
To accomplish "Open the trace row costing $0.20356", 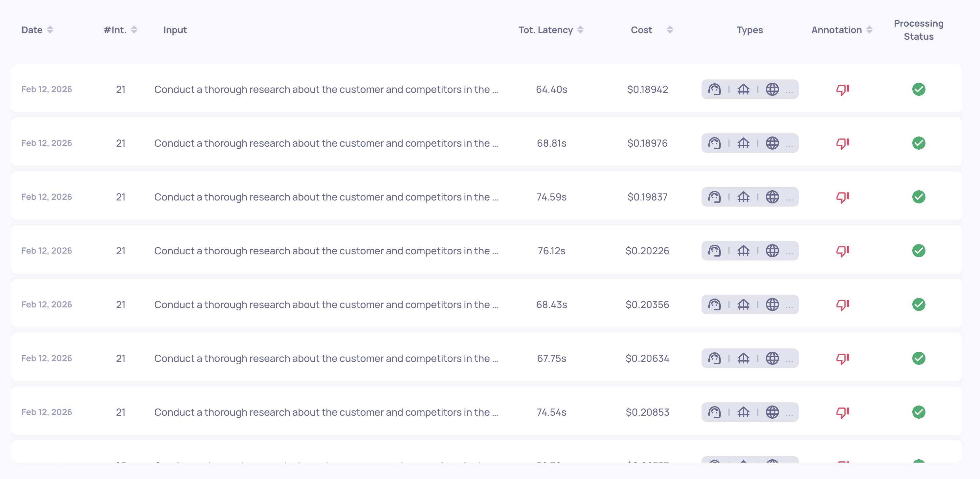I will [x=647, y=304].
